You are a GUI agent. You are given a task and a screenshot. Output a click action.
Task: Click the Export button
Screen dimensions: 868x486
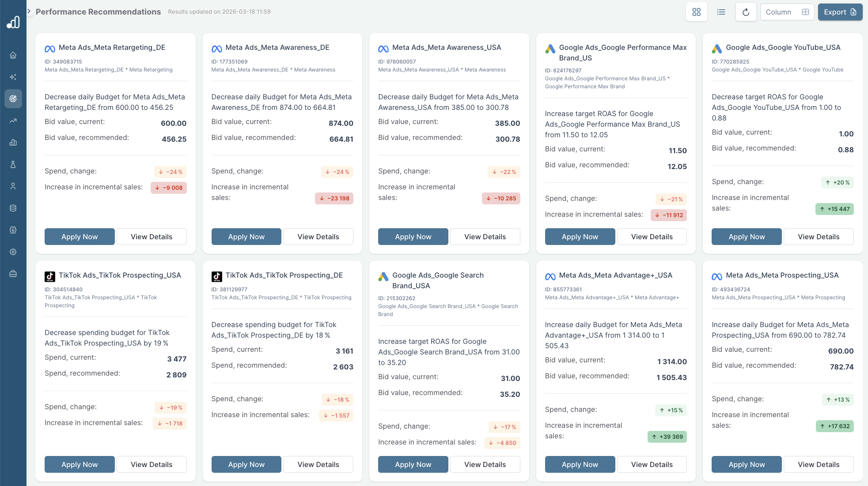[840, 12]
